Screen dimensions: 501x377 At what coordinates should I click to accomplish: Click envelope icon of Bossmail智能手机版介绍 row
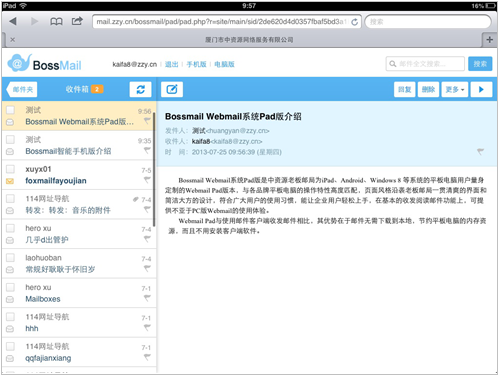tap(10, 152)
